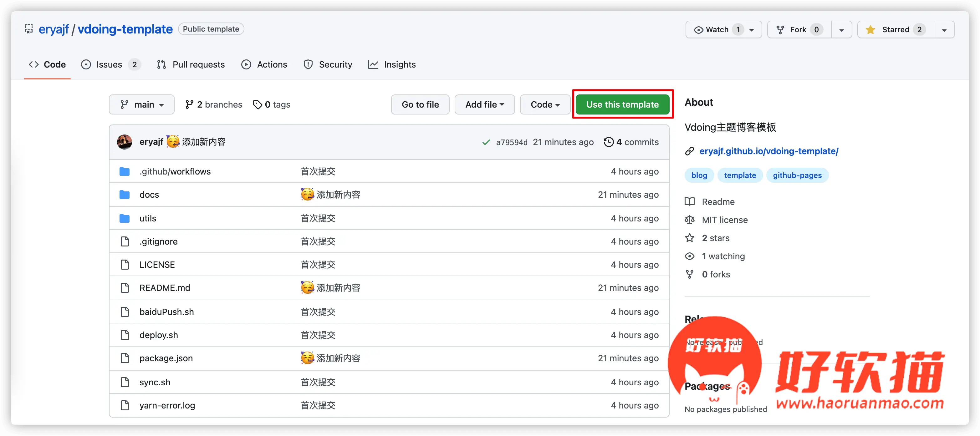Expand the Watch dropdown arrow

[752, 30]
